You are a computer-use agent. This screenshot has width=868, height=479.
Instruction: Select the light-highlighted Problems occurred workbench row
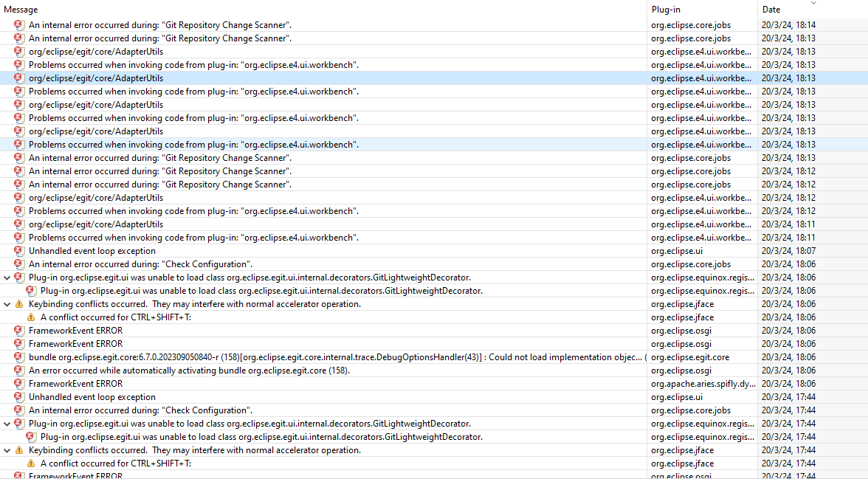pyautogui.click(x=434, y=145)
